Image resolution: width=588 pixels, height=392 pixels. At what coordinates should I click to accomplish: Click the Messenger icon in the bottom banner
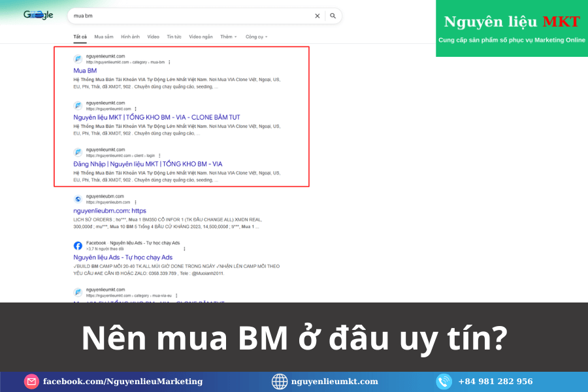31,382
